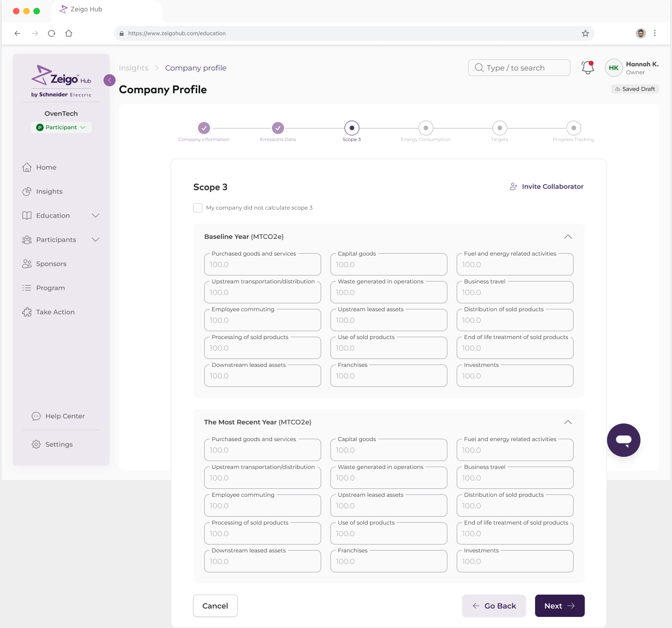Click Company profile breadcrumb
This screenshot has width=672, height=628.
196,68
